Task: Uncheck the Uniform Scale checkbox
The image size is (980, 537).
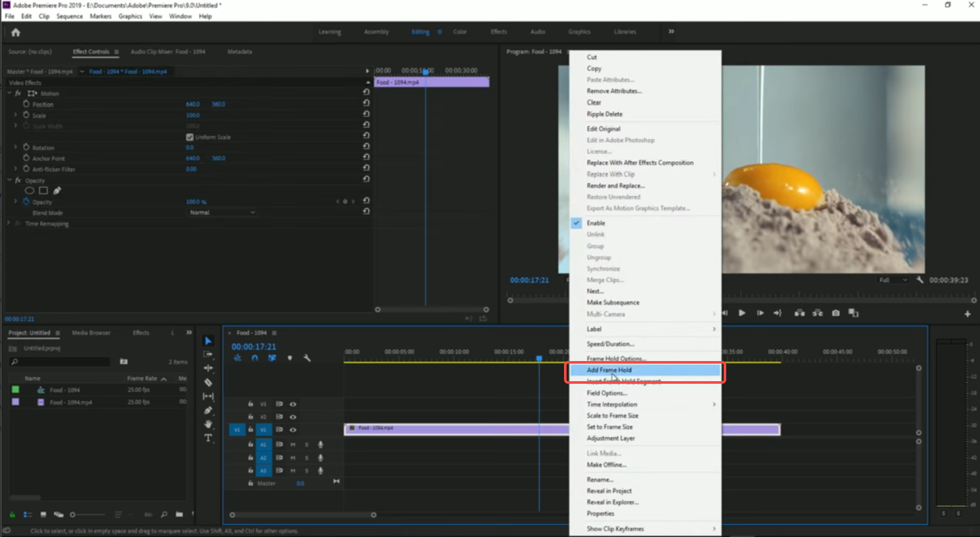Action: (x=190, y=137)
